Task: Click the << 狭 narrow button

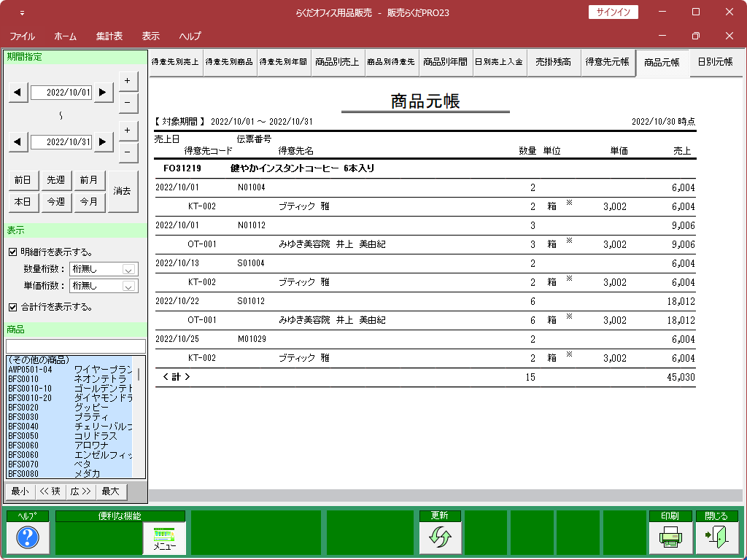Action: coord(50,491)
